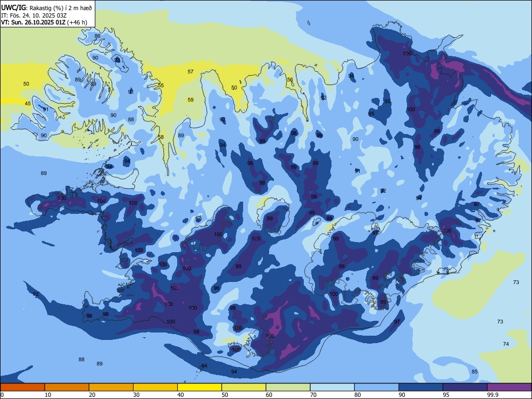Image resolution: width=532 pixels, height=399 pixels.
Task: Click the map value '56' on the northern peninsula
Action: (290, 80)
